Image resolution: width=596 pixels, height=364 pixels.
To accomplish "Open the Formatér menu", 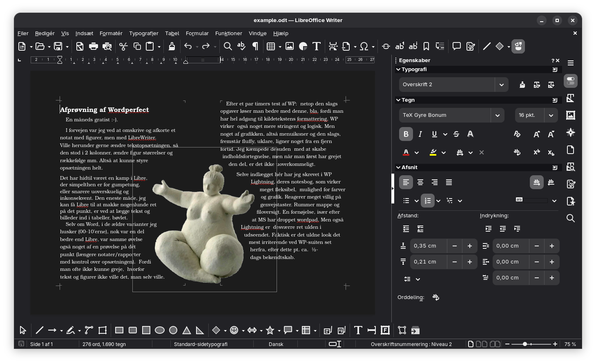I will (x=111, y=33).
